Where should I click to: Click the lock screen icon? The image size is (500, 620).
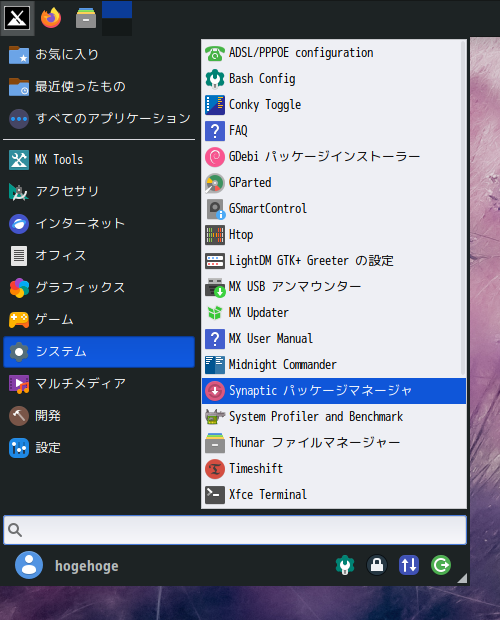coord(377,565)
